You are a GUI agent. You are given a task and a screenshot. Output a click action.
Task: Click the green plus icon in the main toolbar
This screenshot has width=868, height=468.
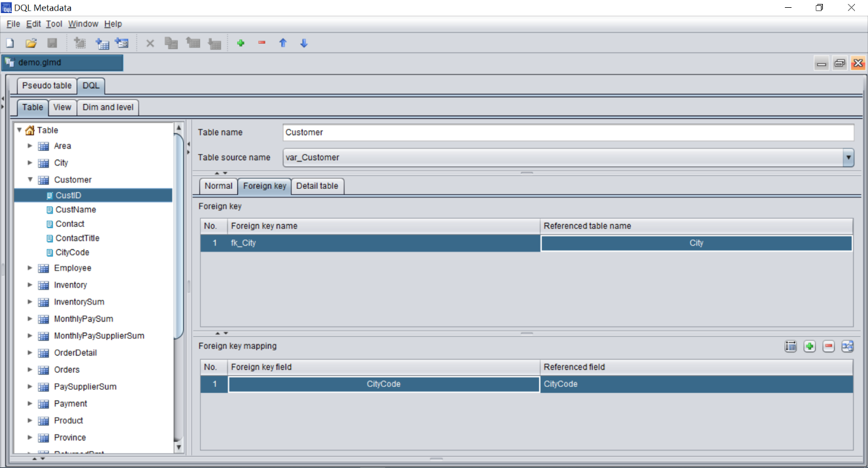coord(241,43)
